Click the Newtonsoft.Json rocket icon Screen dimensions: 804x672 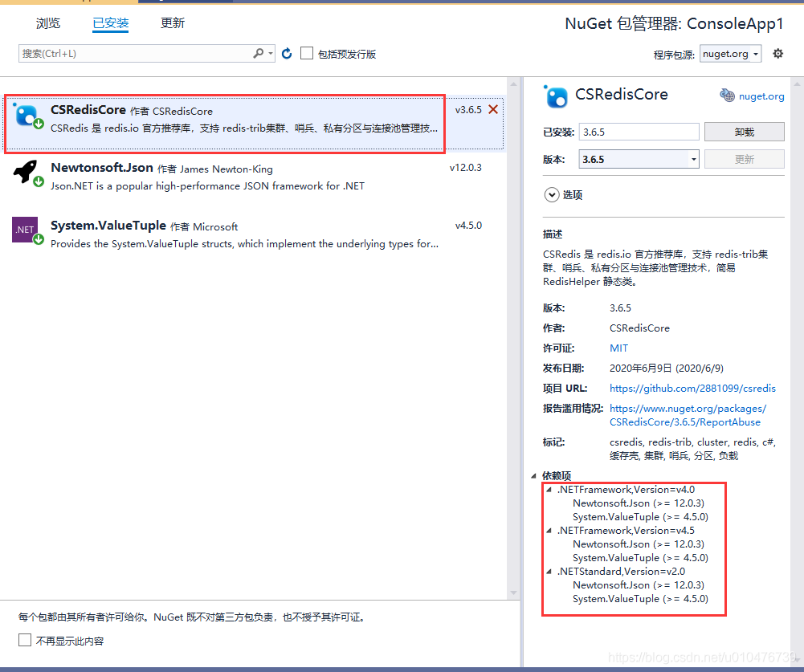tap(27, 173)
